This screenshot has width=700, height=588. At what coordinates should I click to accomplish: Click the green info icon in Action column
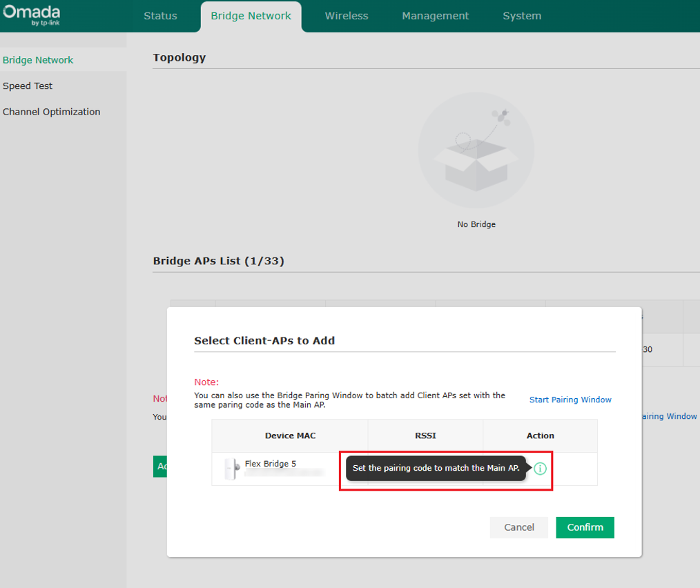click(540, 469)
